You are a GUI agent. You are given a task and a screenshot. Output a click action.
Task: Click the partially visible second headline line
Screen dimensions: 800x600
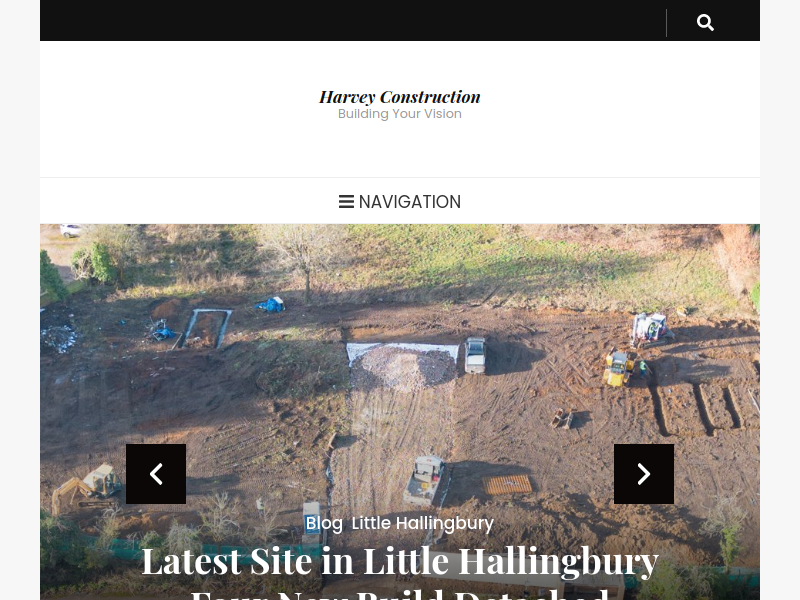[x=400, y=594]
